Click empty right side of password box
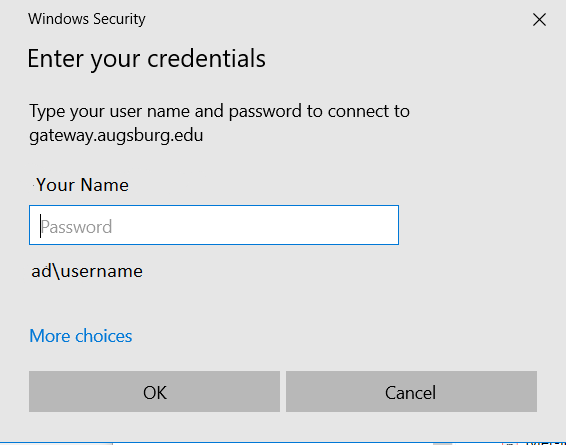Image resolution: width=566 pixels, height=445 pixels. coord(289,225)
